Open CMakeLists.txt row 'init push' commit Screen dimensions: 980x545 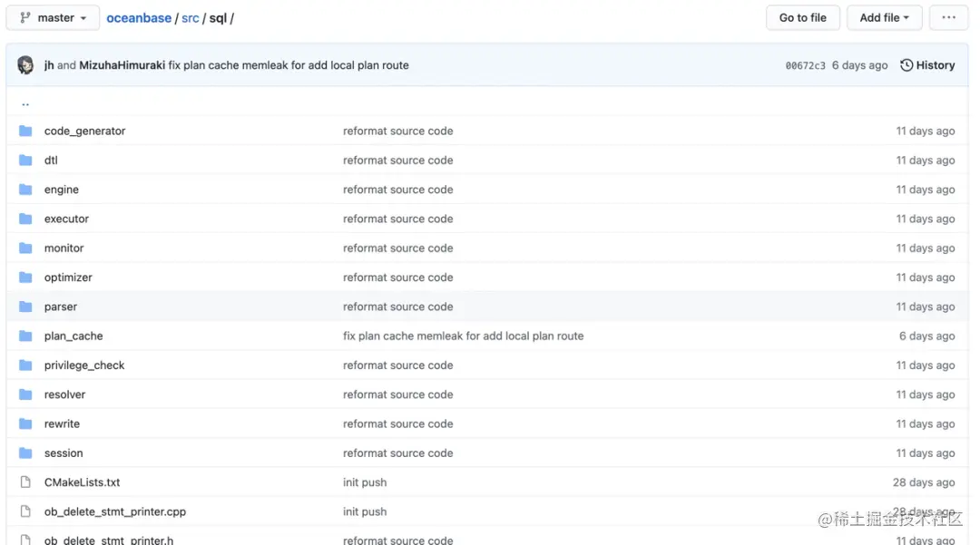[365, 482]
